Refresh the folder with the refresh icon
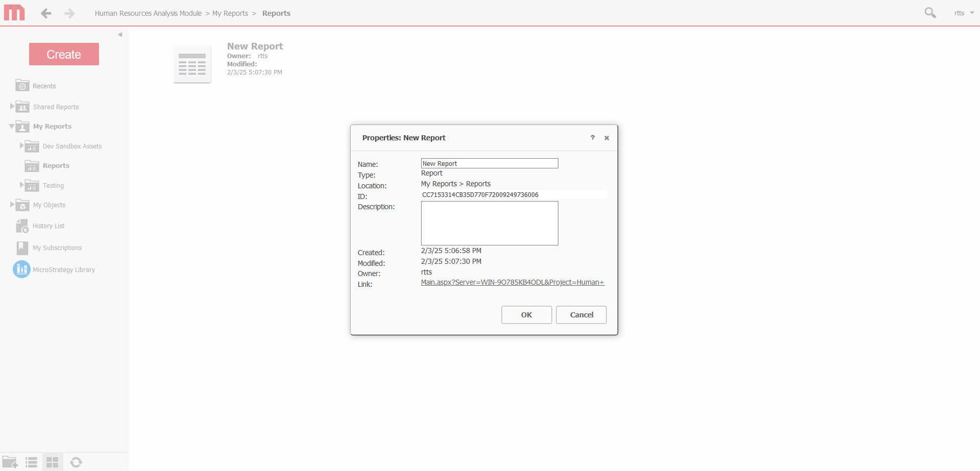The image size is (980, 471). [x=76, y=462]
